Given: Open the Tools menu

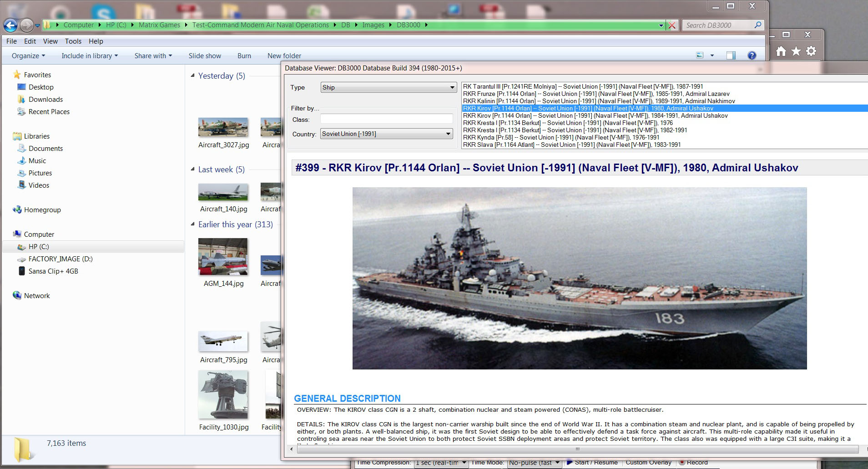Looking at the screenshot, I should [73, 41].
